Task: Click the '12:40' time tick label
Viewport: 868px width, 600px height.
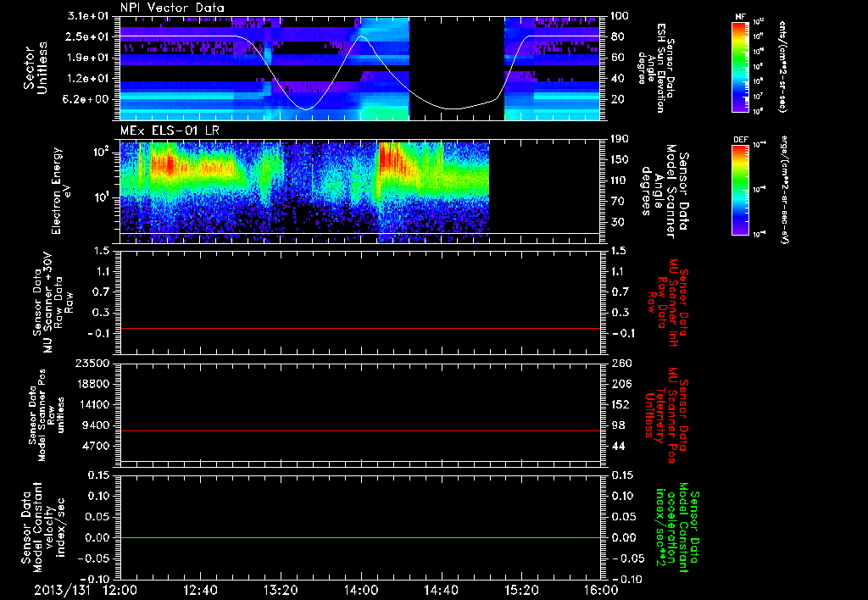Action: 200,590
